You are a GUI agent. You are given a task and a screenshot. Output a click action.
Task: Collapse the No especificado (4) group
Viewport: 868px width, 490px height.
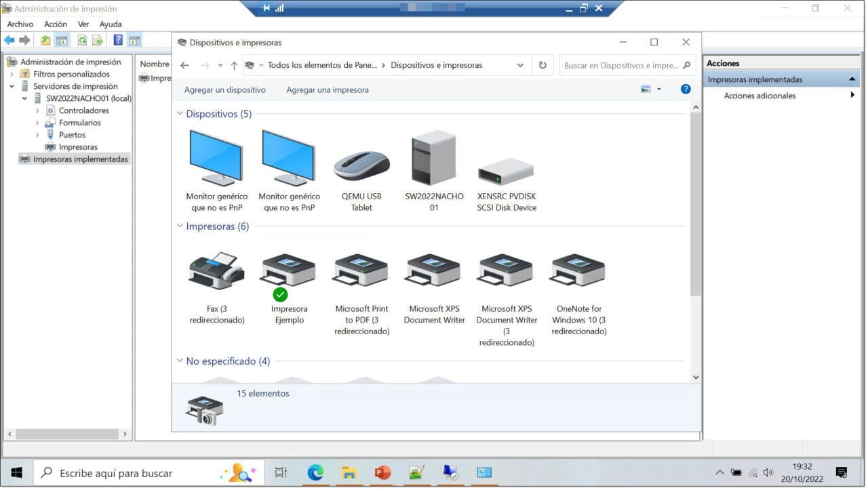coord(180,361)
